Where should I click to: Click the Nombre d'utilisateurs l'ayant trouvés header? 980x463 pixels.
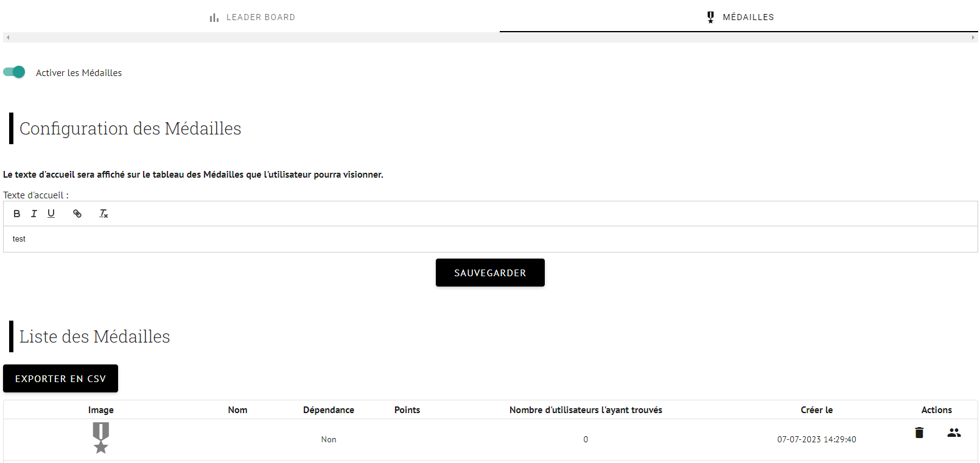point(586,410)
